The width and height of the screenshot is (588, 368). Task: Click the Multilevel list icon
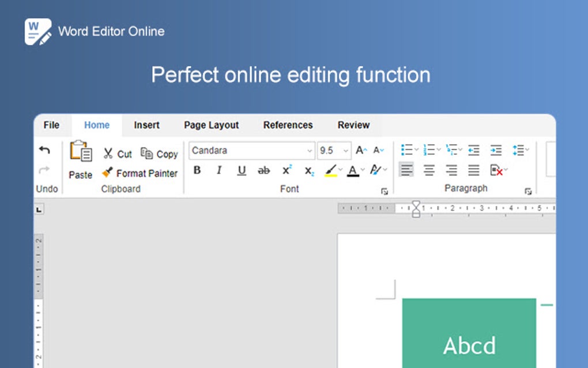point(451,149)
